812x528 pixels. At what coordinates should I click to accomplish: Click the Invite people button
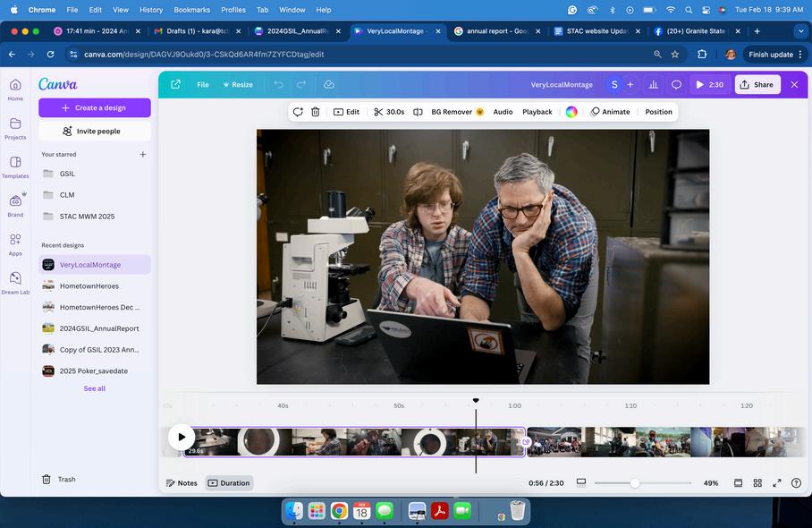click(x=95, y=131)
